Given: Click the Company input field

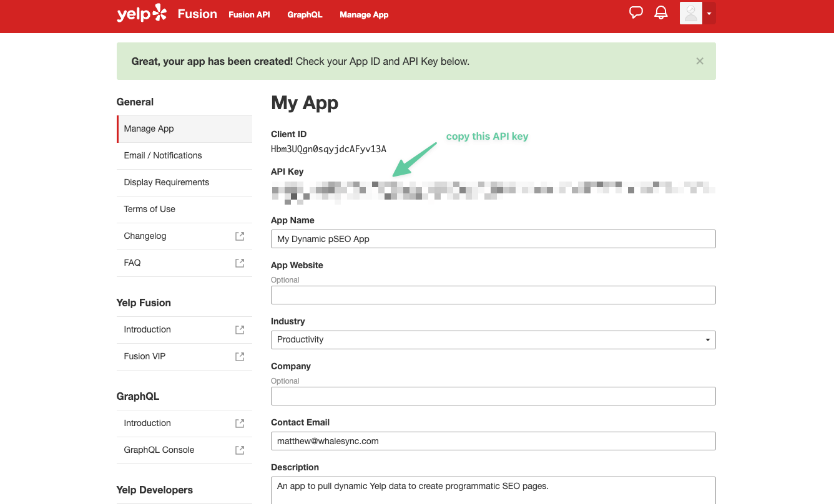Looking at the screenshot, I should pyautogui.click(x=493, y=396).
